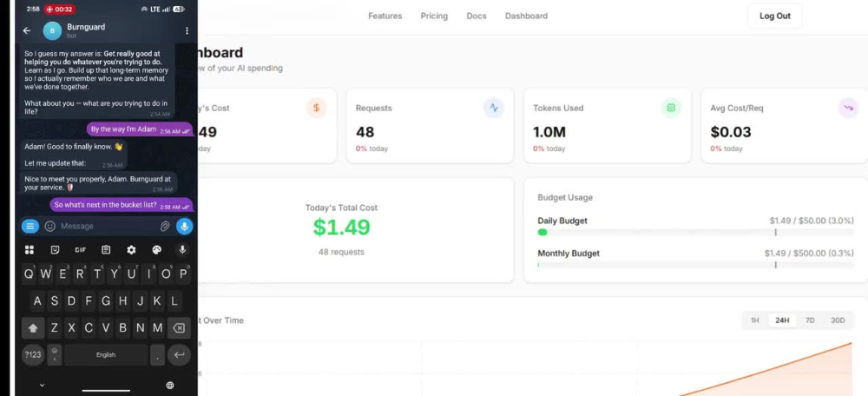
Task: Click the Requests activity pulse icon
Action: pos(494,108)
